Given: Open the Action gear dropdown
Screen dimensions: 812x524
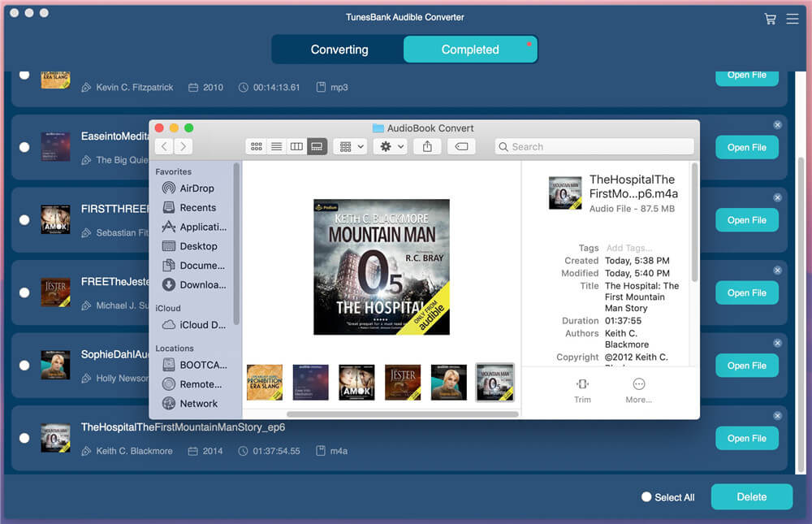Looking at the screenshot, I should click(x=388, y=146).
